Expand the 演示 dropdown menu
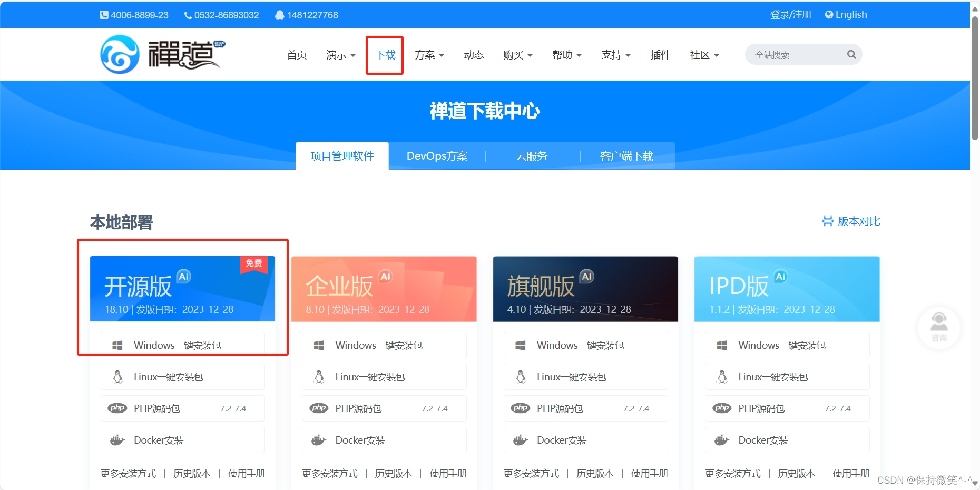This screenshot has width=980, height=490. click(340, 55)
